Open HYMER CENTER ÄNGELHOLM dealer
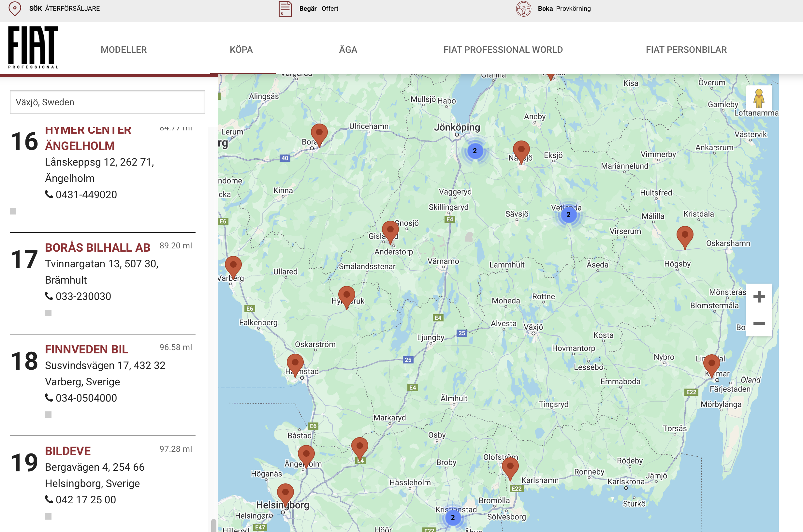 pos(88,139)
